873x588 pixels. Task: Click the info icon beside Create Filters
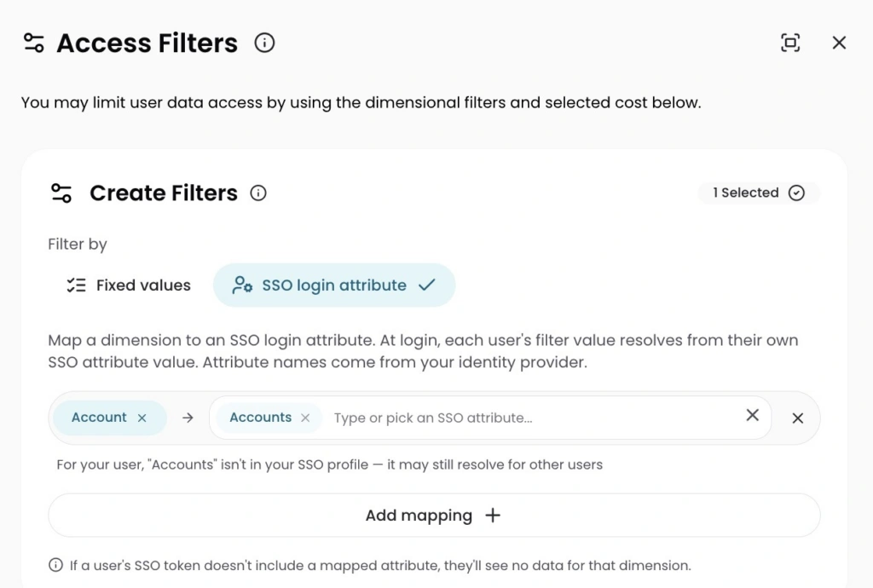click(x=258, y=193)
